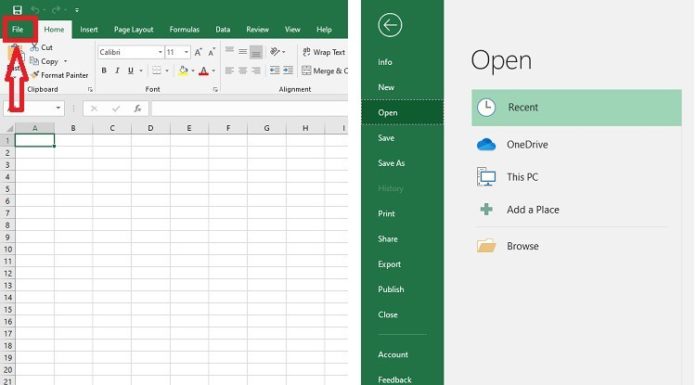Open the Font group dialog launcher
Viewport: 696px width, 385px height.
pyautogui.click(x=215, y=90)
